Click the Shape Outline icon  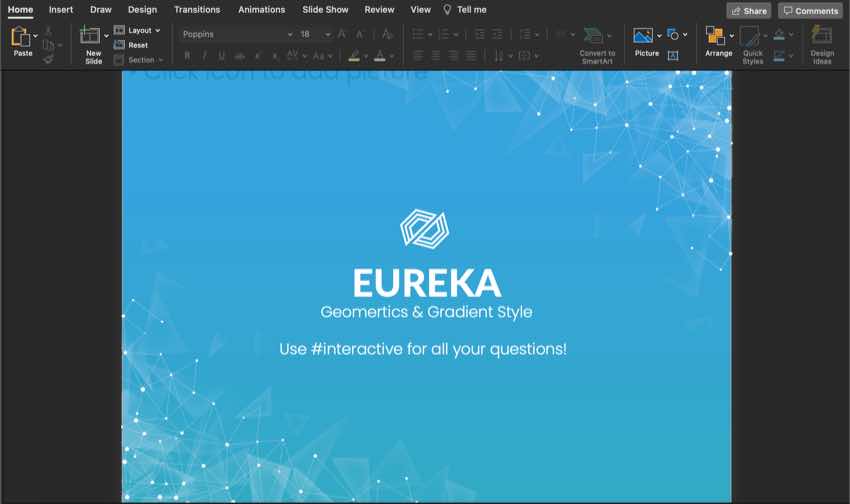coord(779,55)
